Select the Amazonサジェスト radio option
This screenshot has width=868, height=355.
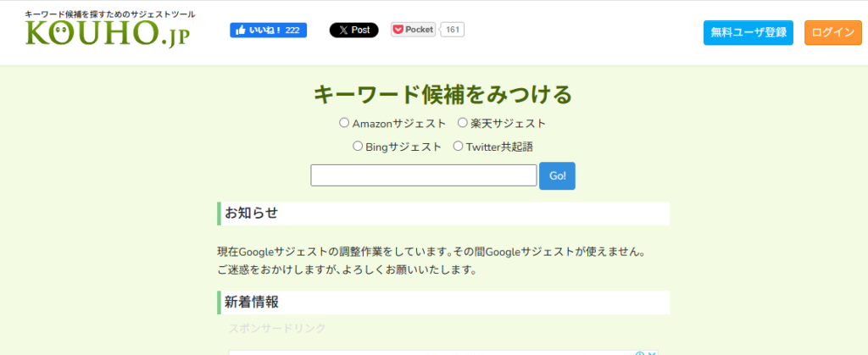(344, 123)
